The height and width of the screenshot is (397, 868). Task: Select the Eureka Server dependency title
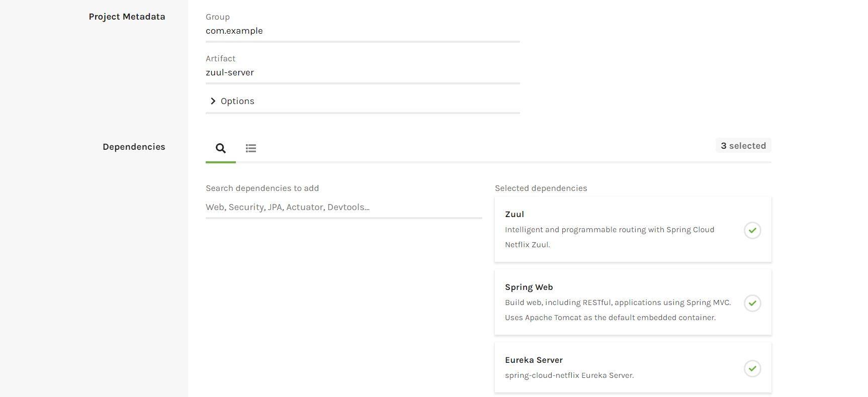534,360
